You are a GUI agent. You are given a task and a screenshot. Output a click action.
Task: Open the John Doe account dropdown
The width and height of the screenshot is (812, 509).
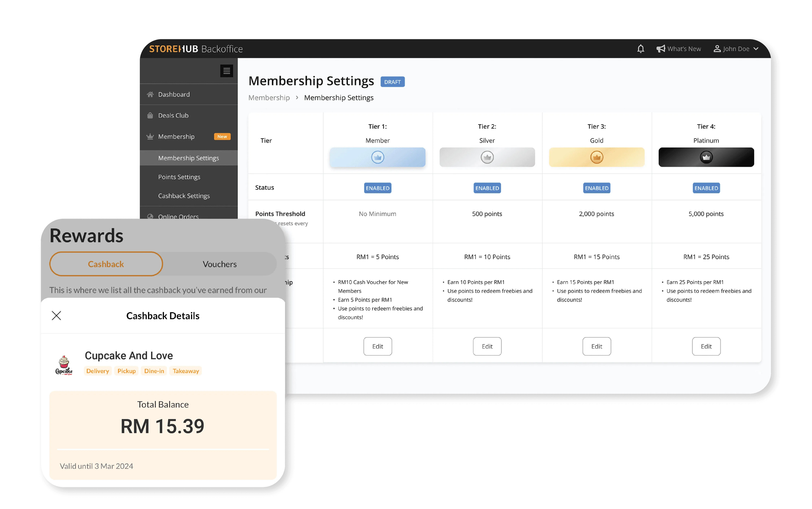coord(737,49)
